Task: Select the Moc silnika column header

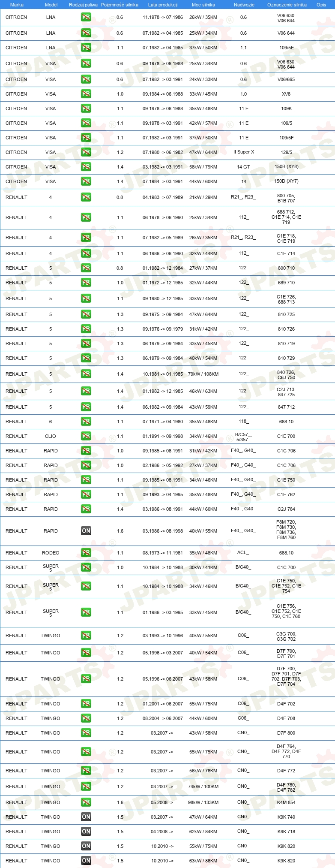Action: click(x=203, y=5)
